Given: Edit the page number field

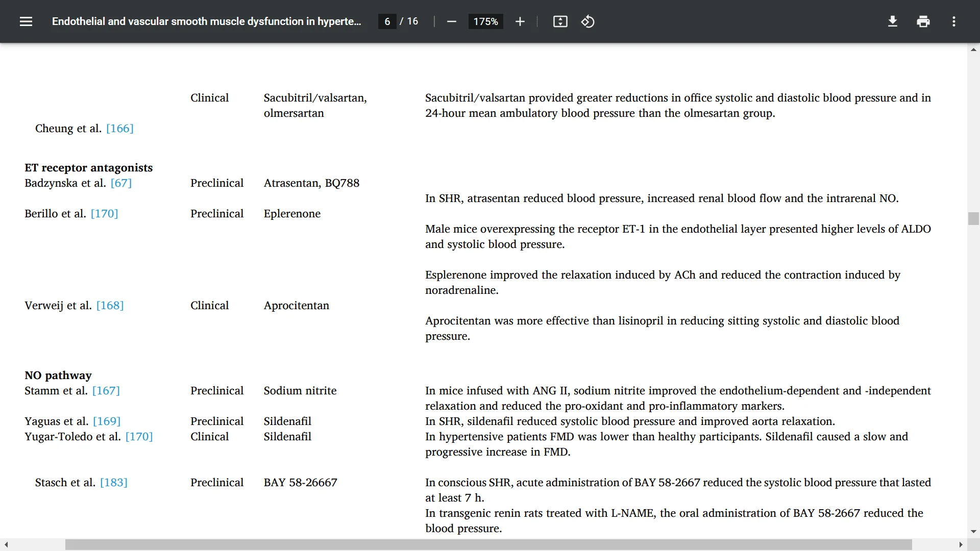Looking at the screenshot, I should click(x=387, y=21).
